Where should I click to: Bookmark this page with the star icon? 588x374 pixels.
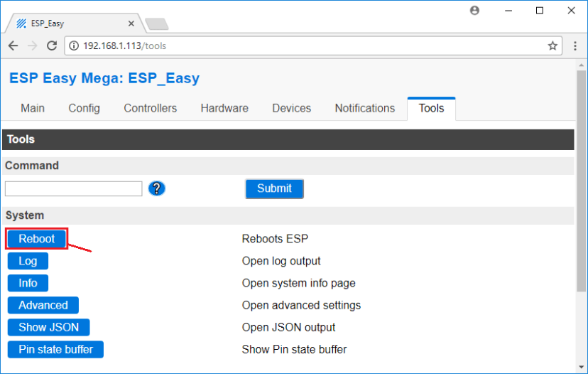click(x=552, y=46)
